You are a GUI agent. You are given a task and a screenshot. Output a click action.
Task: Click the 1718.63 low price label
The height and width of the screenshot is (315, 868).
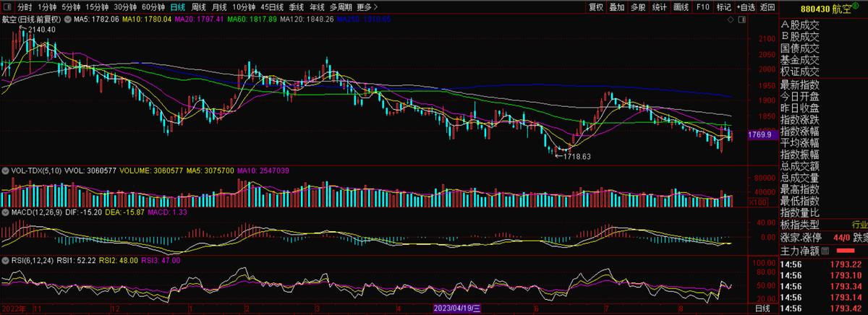(x=576, y=156)
